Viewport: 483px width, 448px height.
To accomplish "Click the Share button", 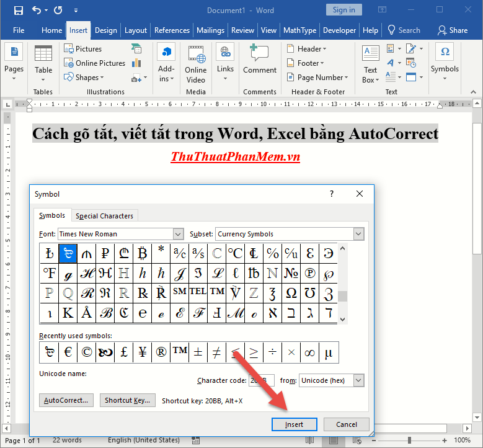I will 453,30.
